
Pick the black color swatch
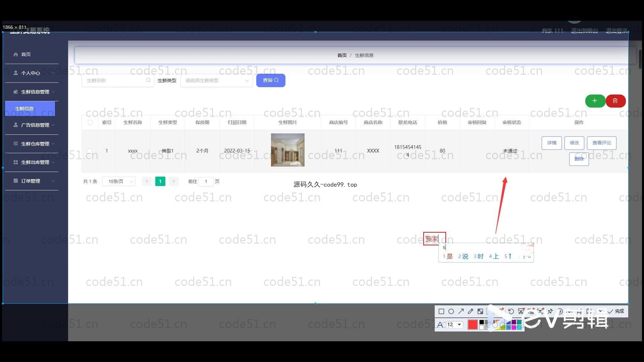coord(482,322)
